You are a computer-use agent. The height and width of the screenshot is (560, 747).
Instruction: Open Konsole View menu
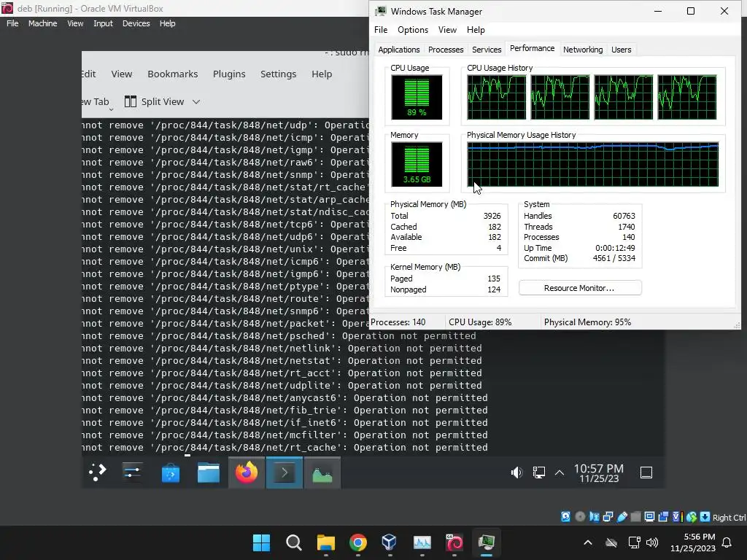click(x=122, y=74)
